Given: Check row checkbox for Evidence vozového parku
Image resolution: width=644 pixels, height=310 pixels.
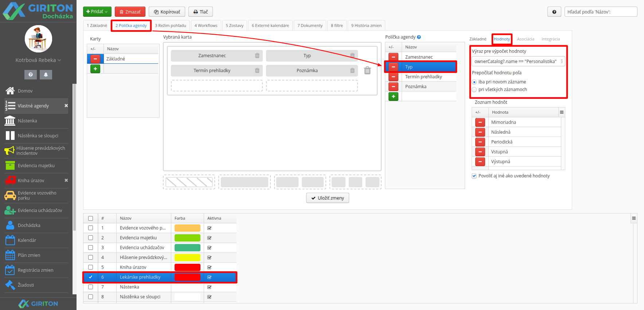Looking at the screenshot, I should click(x=90, y=228).
